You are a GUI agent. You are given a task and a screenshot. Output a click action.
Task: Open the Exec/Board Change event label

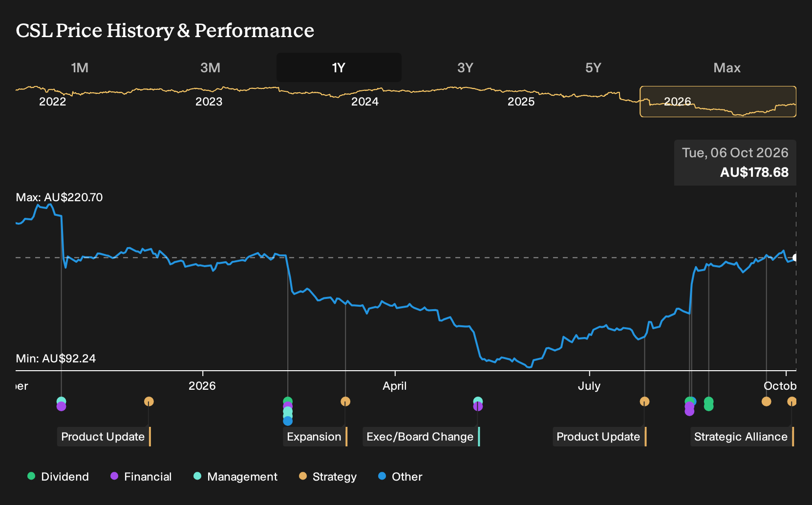421,437
